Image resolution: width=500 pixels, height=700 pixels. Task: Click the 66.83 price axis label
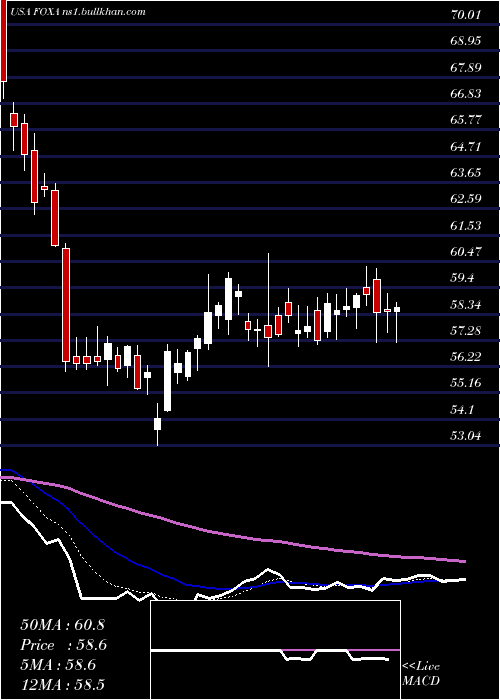point(466,94)
